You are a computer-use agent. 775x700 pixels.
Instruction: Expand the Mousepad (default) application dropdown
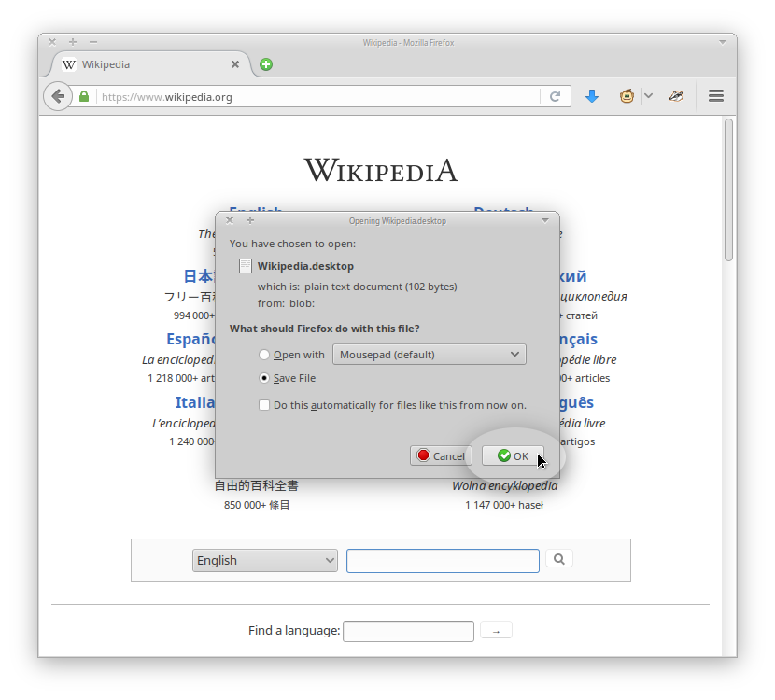pos(429,355)
